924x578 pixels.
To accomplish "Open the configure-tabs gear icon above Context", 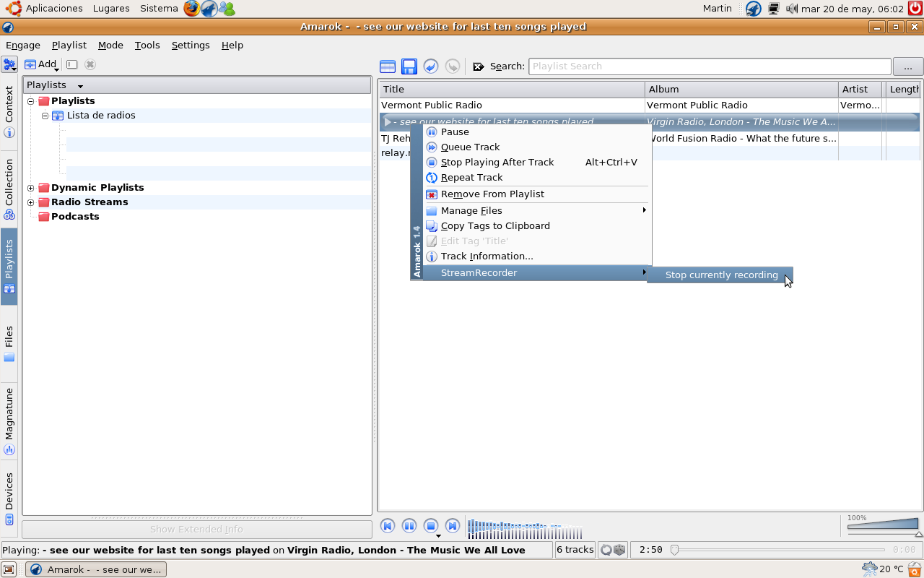I will click(9, 64).
